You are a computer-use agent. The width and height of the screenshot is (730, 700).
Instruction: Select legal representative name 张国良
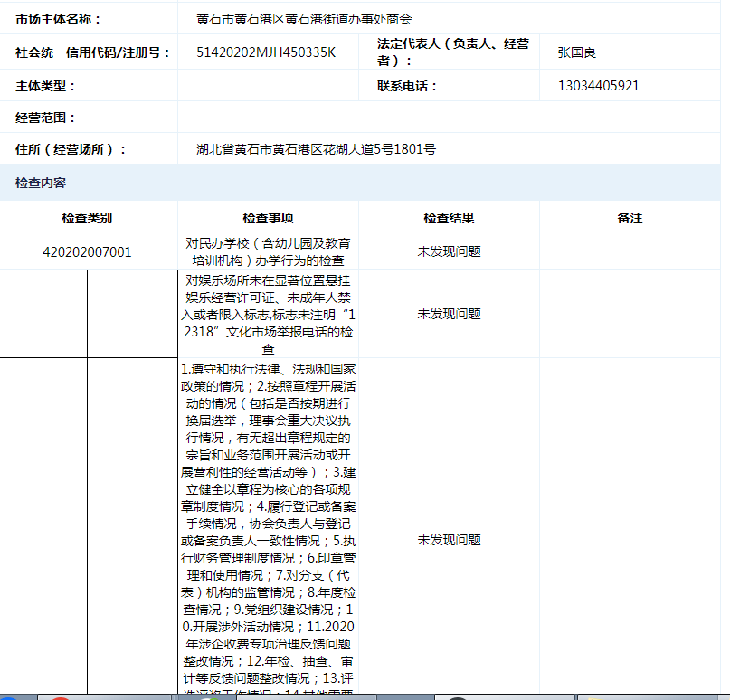tap(577, 52)
